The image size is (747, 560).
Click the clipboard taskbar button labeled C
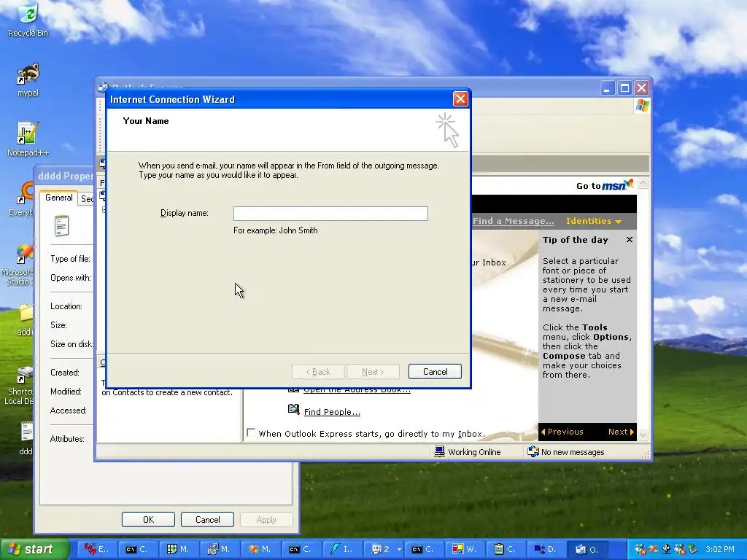pyautogui.click(x=506, y=549)
